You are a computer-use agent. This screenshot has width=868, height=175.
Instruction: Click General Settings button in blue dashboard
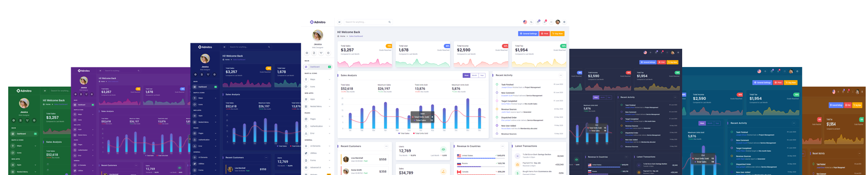pyautogui.click(x=763, y=82)
